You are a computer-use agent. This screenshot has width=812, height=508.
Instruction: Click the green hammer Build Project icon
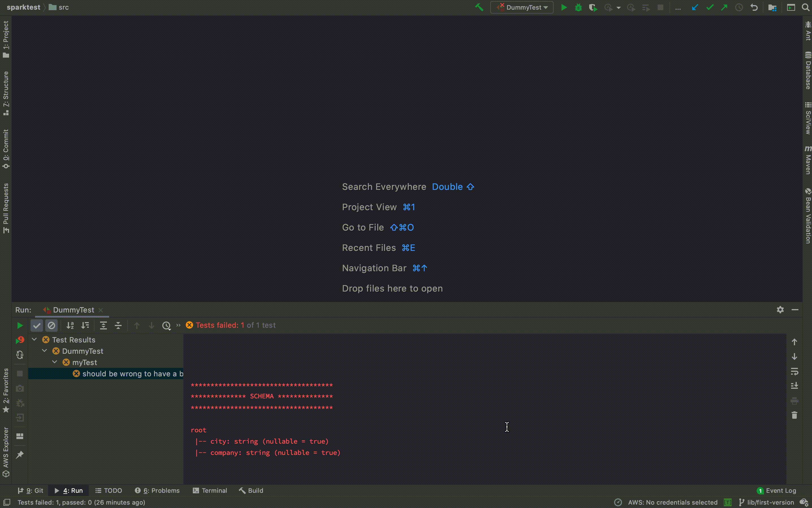tap(479, 7)
